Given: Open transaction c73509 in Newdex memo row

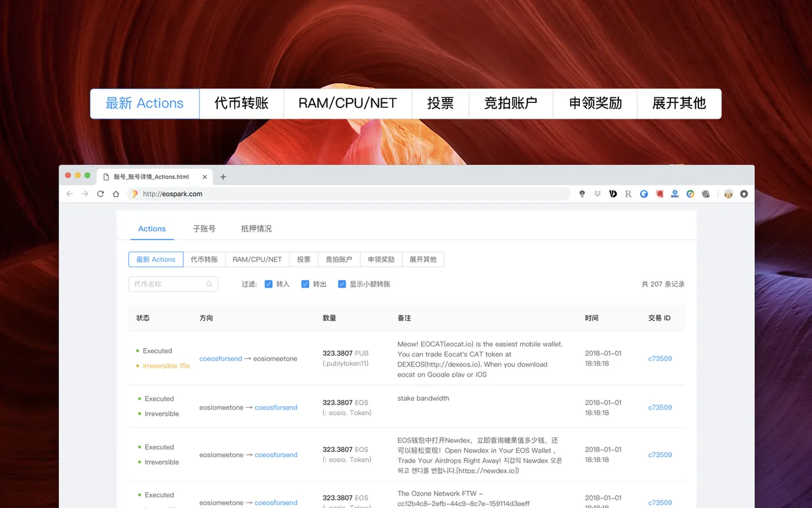Looking at the screenshot, I should 660,455.
